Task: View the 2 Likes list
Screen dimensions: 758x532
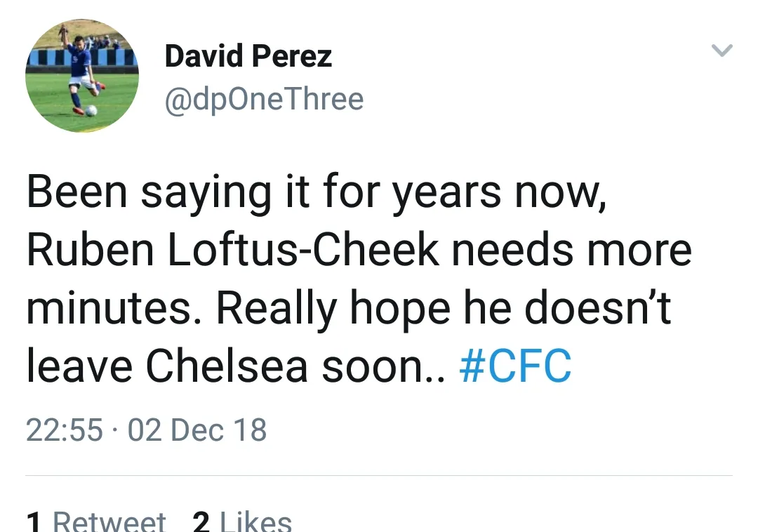Action: click(x=241, y=521)
